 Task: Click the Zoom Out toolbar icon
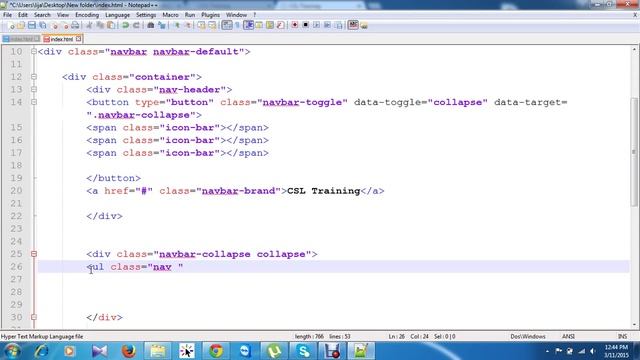coord(188,25)
